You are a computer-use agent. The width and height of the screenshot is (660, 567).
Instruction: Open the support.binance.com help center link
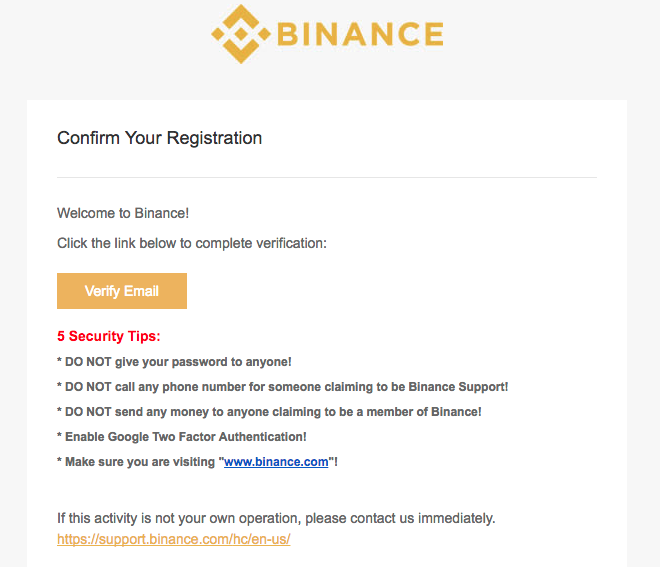(174, 539)
